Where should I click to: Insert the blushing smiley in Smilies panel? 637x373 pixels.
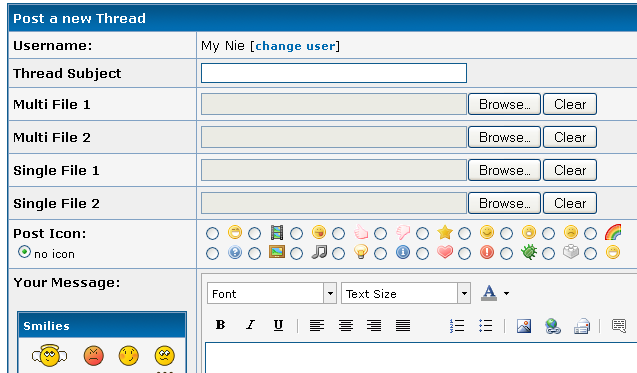(x=129, y=356)
